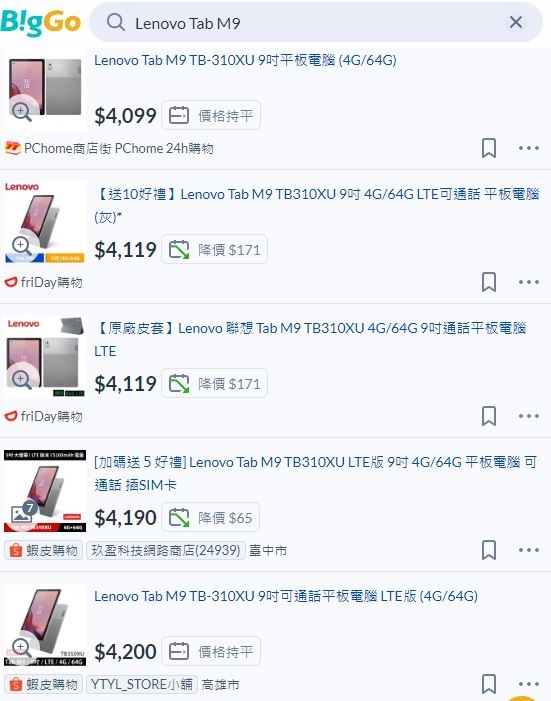
Task: Zoom the 原廠皮套 product image with the magnifier
Action: (x=21, y=380)
